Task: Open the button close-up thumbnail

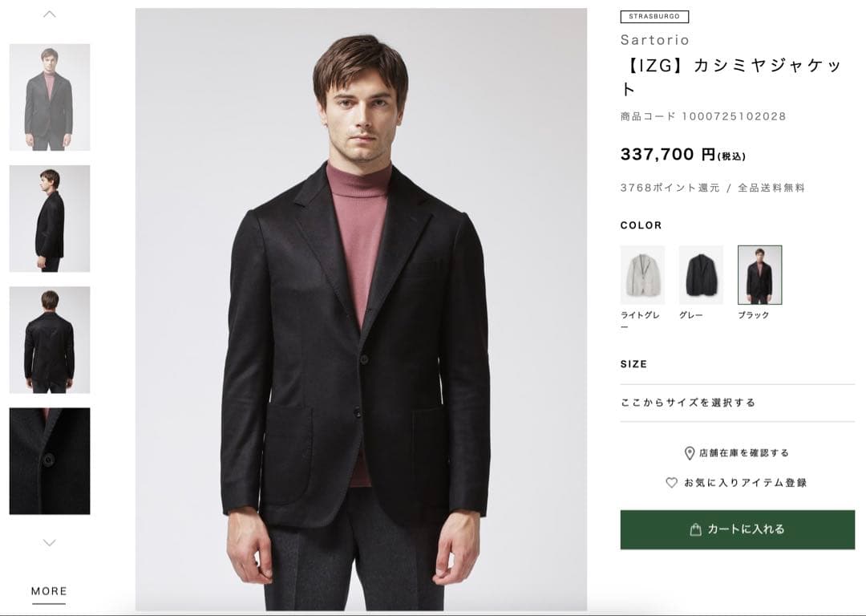Action: (x=50, y=461)
